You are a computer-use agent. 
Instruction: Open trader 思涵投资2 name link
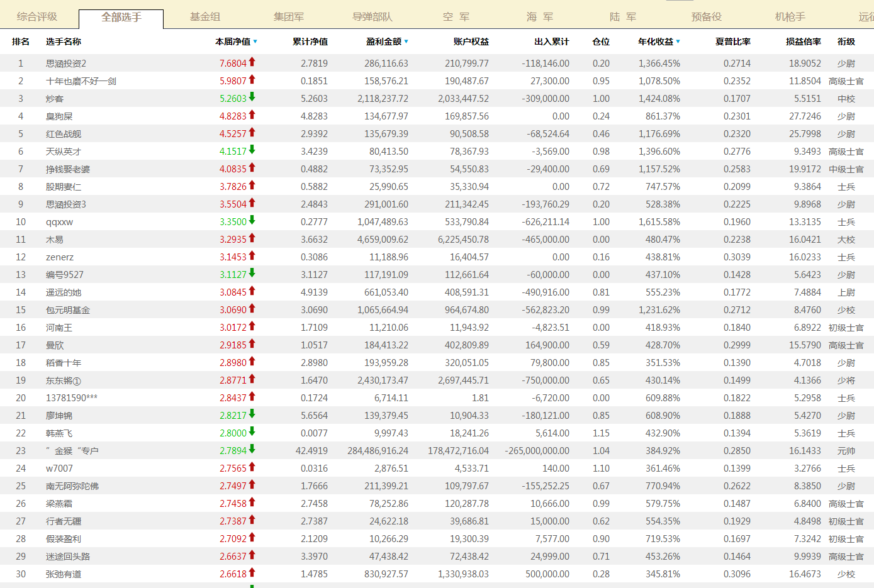(x=66, y=64)
